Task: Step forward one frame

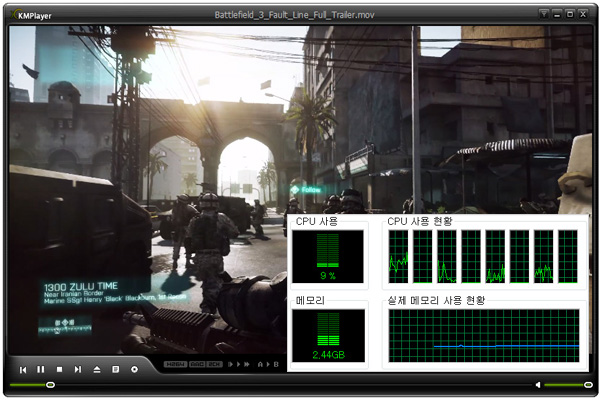Action: 230,364
